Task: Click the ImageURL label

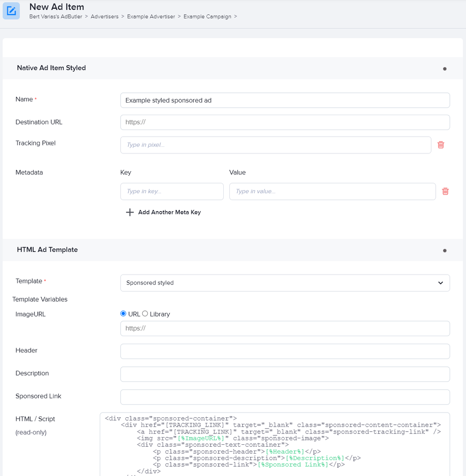Action: (x=30, y=314)
